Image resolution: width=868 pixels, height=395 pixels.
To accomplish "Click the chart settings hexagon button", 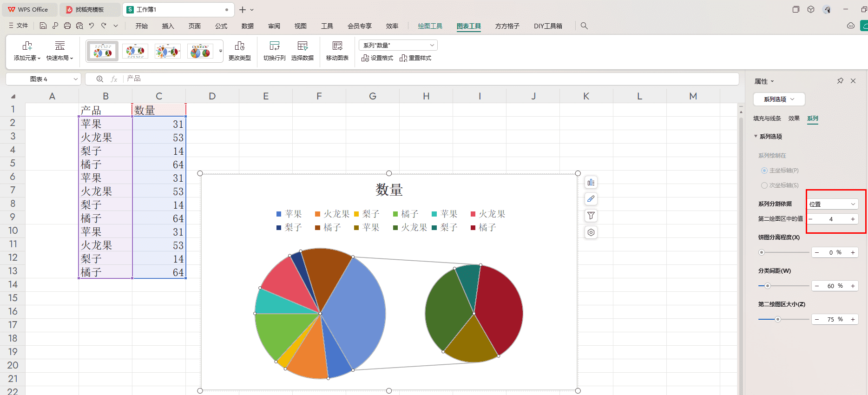I will [591, 232].
